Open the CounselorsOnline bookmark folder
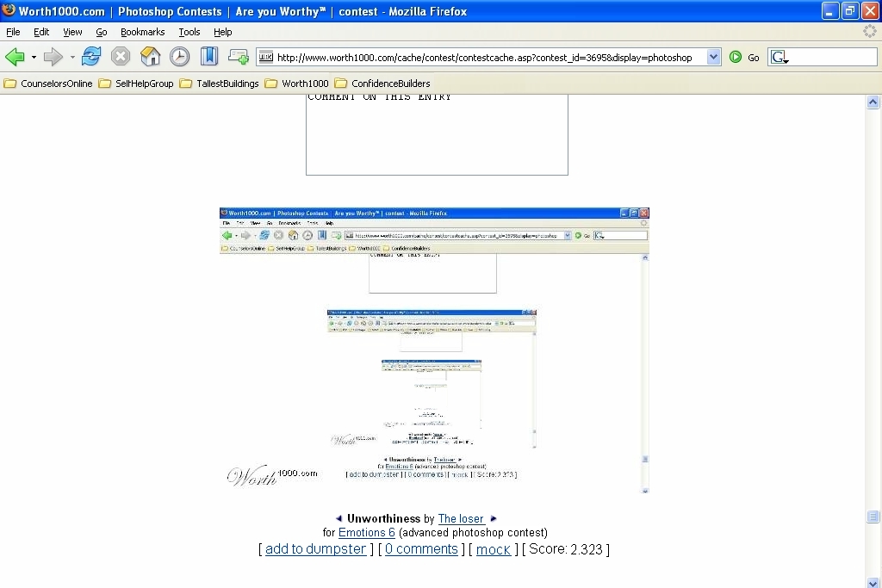This screenshot has height=588, width=882. click(x=48, y=84)
